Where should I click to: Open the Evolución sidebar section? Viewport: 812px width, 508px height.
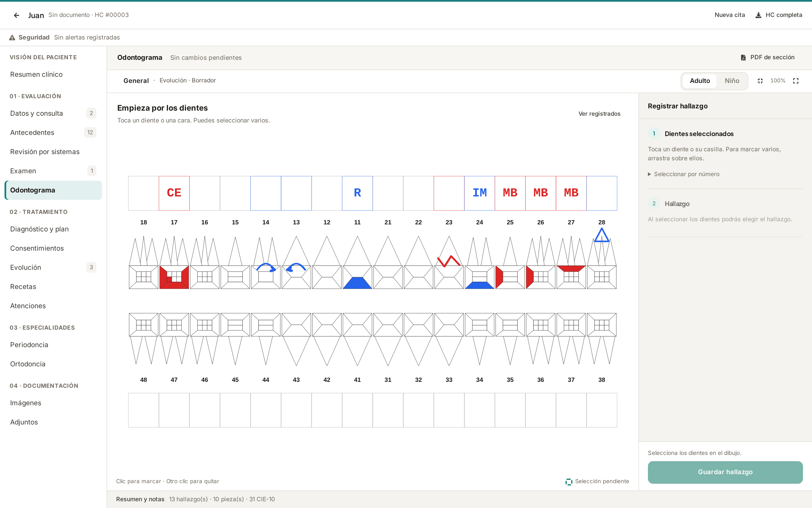coord(53,268)
